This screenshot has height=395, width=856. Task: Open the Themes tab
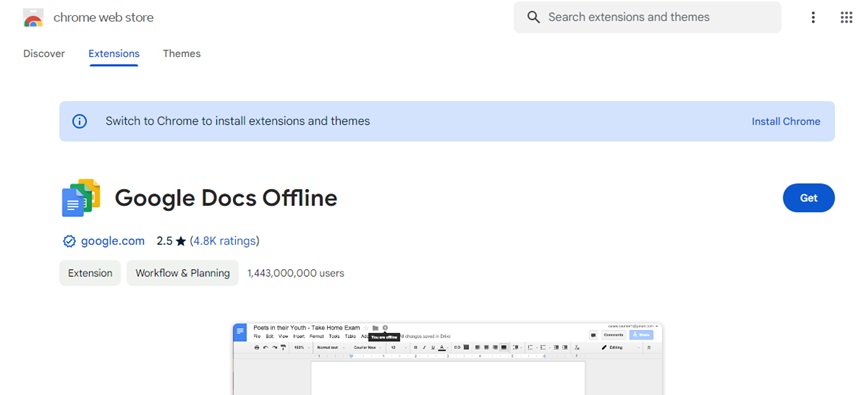pyautogui.click(x=181, y=53)
